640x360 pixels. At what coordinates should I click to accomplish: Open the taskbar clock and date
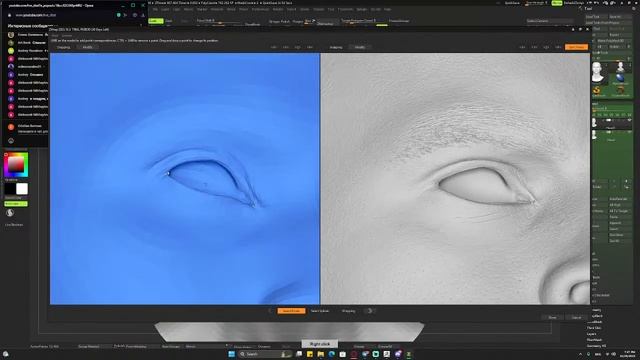pos(629,354)
